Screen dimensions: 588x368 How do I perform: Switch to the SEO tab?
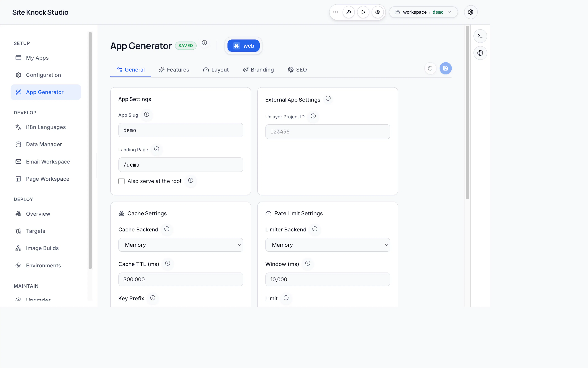[x=297, y=70]
